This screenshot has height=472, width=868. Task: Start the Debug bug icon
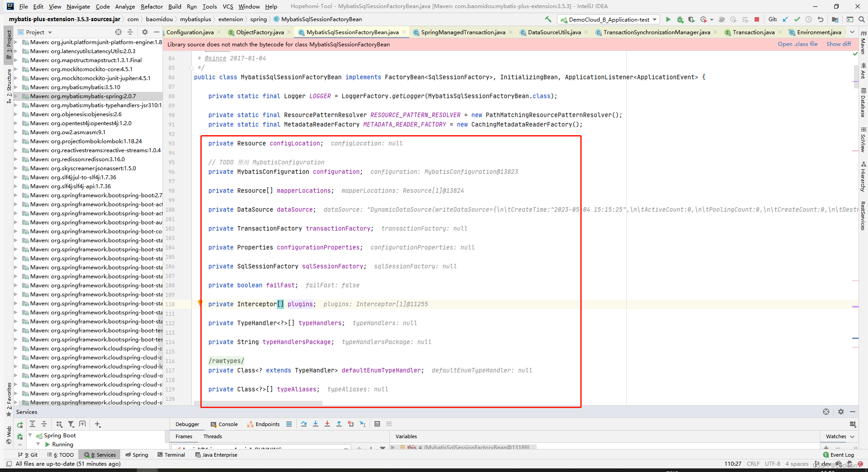tap(680, 19)
